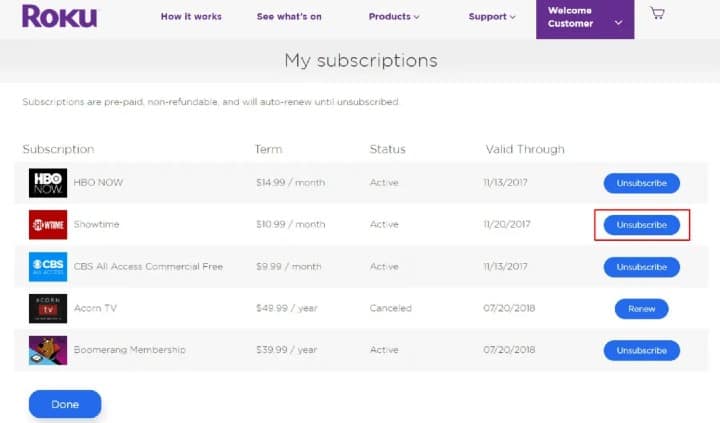The image size is (720, 423).
Task: Click the My subscriptions page heading
Action: 361,60
